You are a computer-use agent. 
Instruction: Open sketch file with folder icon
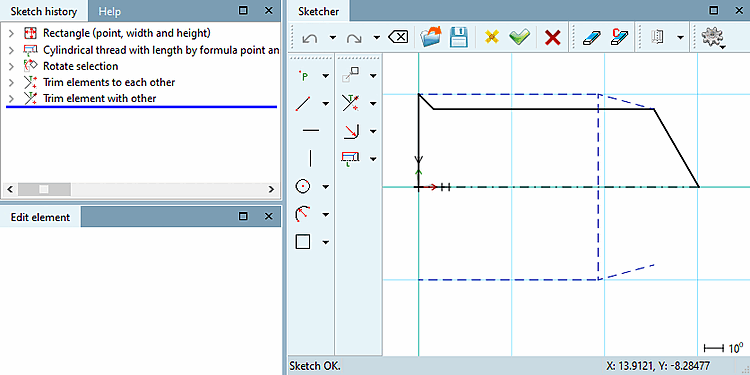pyautogui.click(x=431, y=37)
